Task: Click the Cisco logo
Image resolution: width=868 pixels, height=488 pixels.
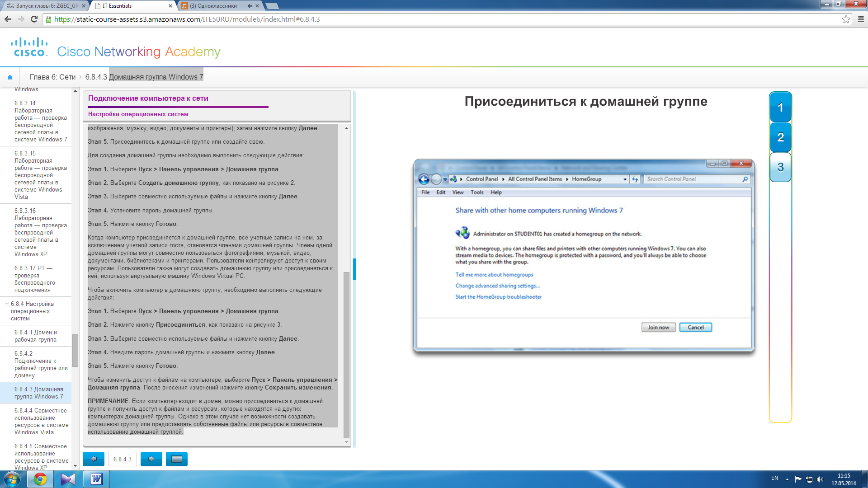Action: tap(29, 47)
